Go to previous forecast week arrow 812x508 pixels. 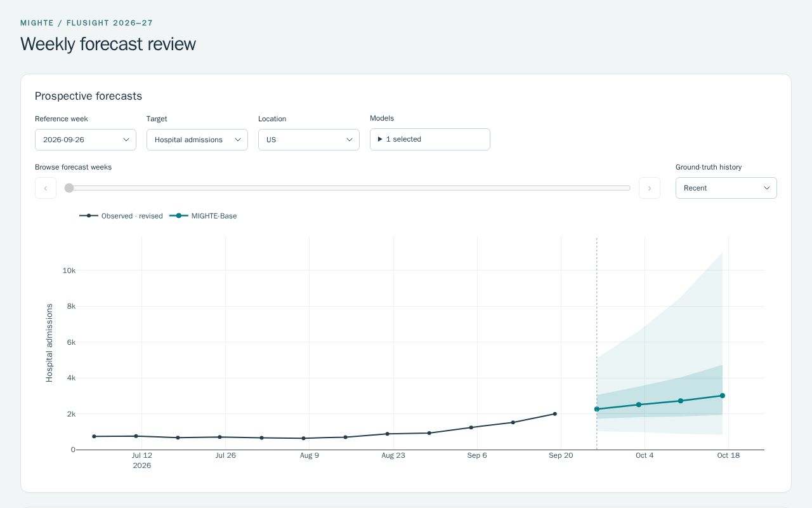click(46, 188)
